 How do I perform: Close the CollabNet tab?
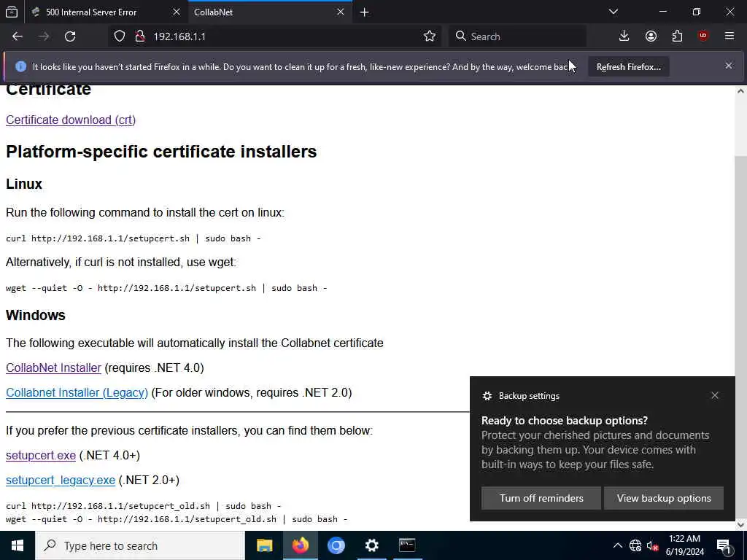pyautogui.click(x=341, y=12)
